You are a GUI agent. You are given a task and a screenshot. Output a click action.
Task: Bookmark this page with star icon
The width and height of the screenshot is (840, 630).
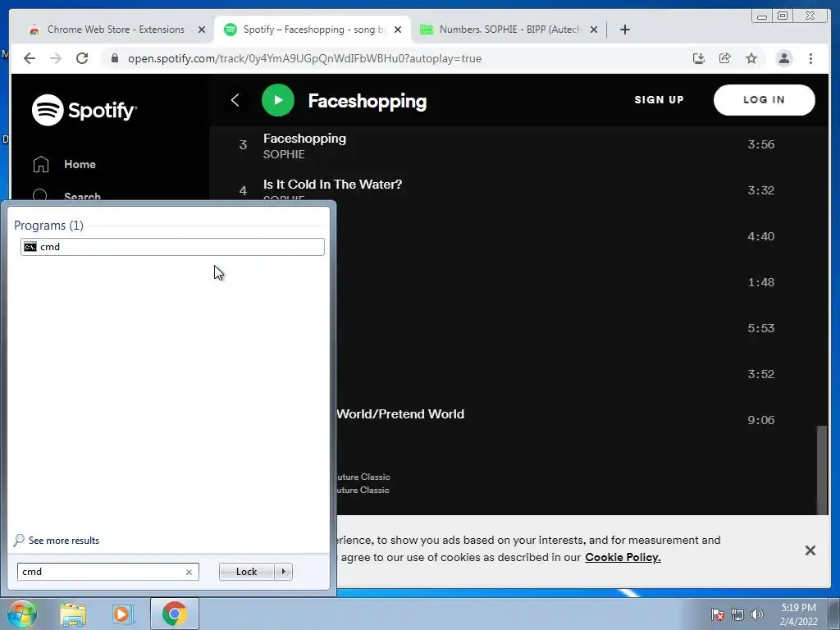coord(751,58)
